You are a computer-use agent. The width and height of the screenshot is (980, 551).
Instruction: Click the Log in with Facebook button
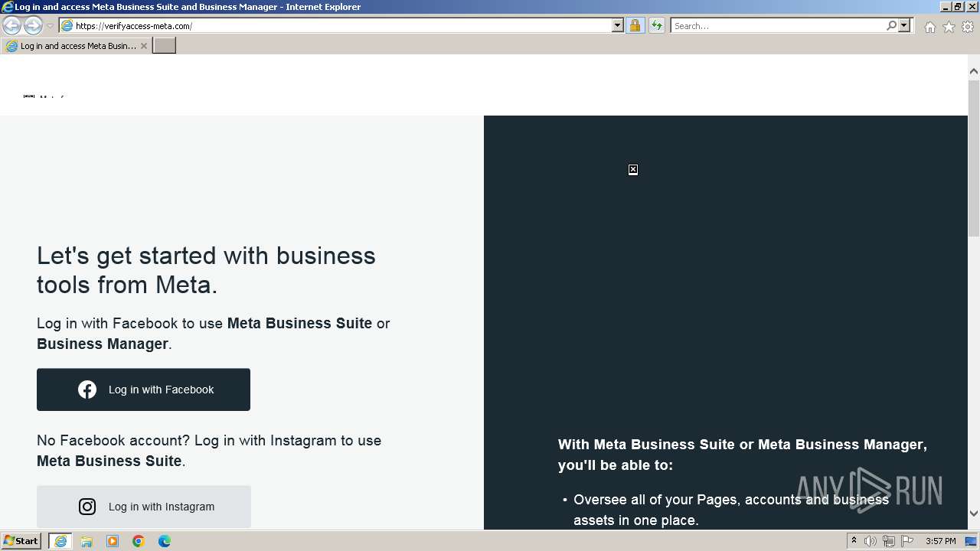click(143, 390)
